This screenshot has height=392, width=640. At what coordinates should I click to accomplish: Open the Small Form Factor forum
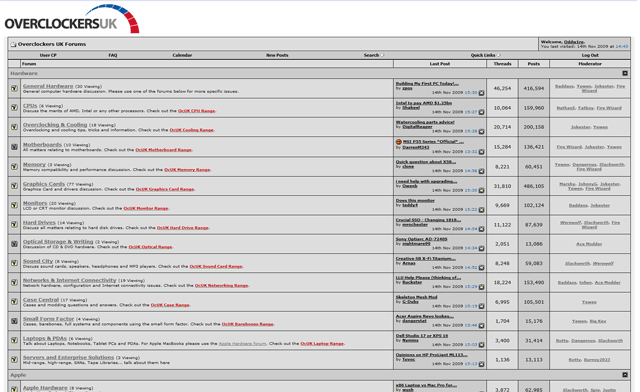49,319
